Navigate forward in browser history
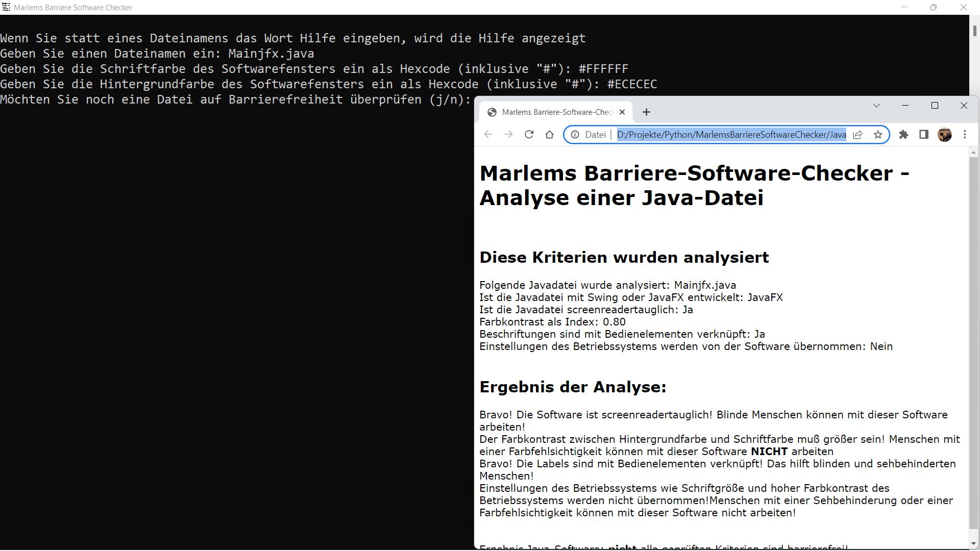The image size is (980, 551). coord(508,134)
